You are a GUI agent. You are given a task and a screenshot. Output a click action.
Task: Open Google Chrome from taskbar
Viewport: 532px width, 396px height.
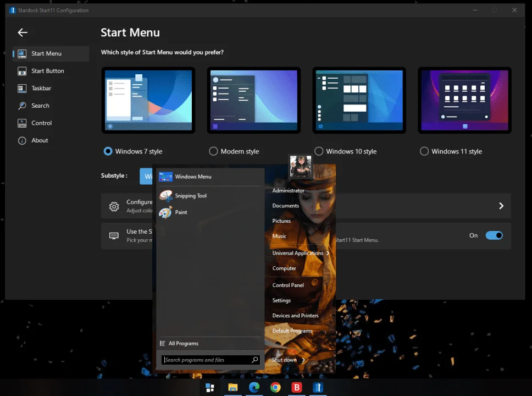(275, 388)
